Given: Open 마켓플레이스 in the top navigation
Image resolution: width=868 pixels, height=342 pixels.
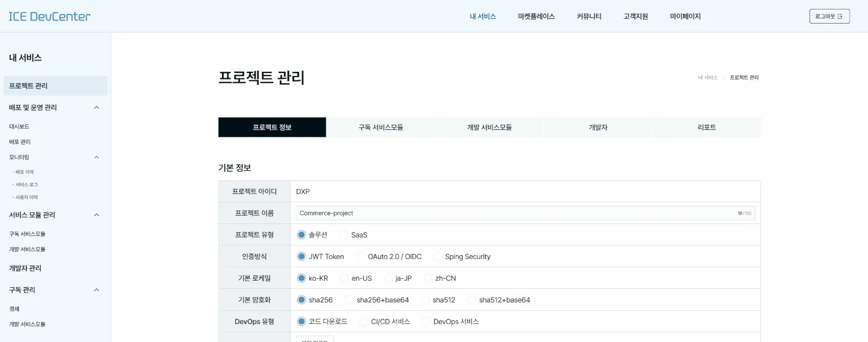Looking at the screenshot, I should (536, 16).
